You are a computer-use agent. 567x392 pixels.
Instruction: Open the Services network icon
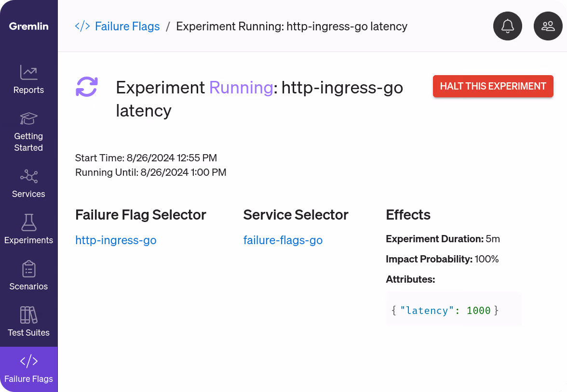[x=28, y=176]
